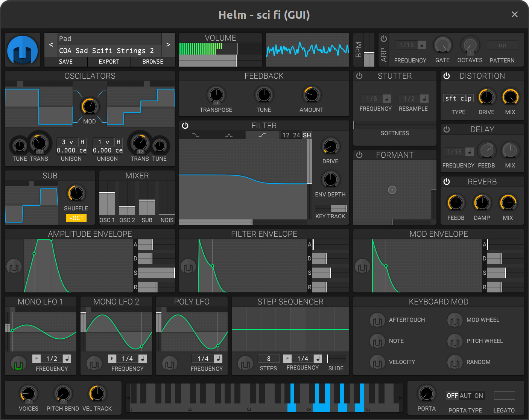
Task: Click the Poly LFO modulation source icon
Action: [170, 364]
